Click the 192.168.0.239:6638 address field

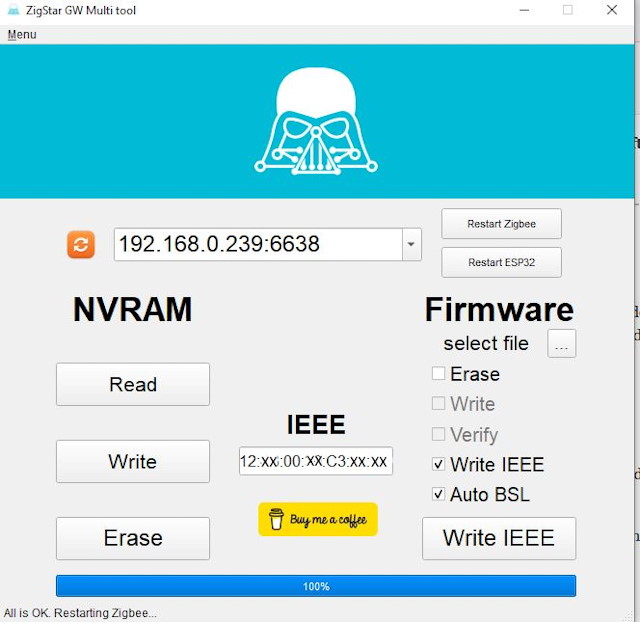pyautogui.click(x=258, y=244)
